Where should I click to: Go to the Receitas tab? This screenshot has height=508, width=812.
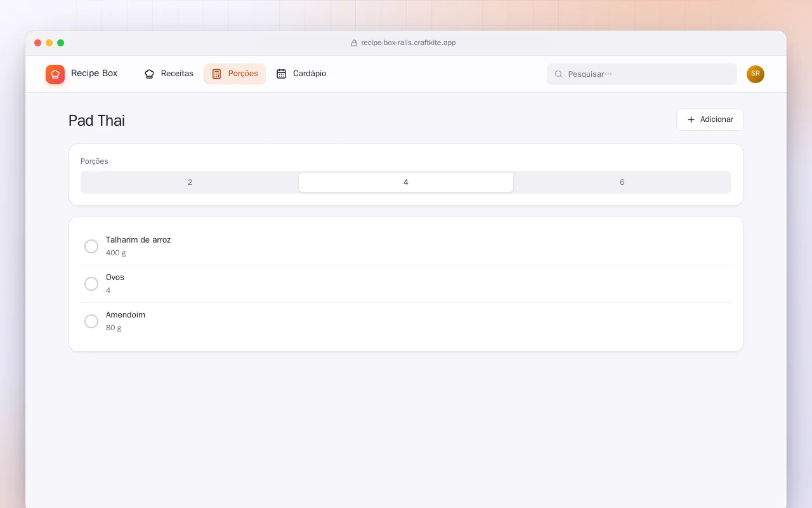(169, 74)
